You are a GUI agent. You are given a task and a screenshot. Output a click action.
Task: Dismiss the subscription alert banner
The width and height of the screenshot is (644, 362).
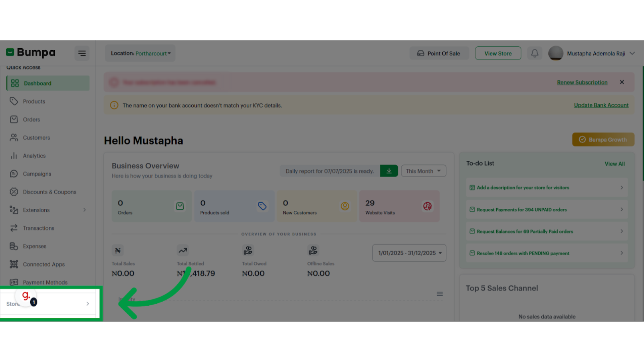[622, 82]
